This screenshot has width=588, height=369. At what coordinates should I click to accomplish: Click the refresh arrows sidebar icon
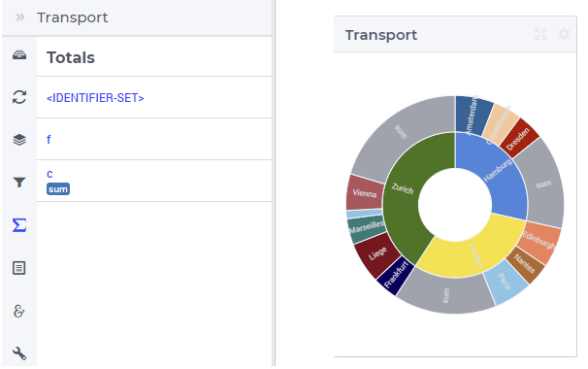19,97
